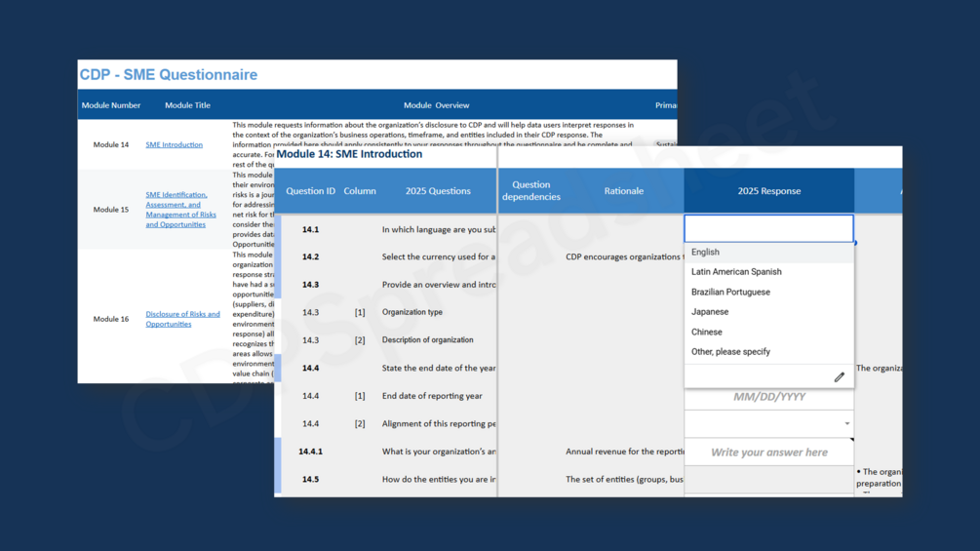Click the 2025 Response column header
Screen dimensions: 980x551
tap(768, 191)
